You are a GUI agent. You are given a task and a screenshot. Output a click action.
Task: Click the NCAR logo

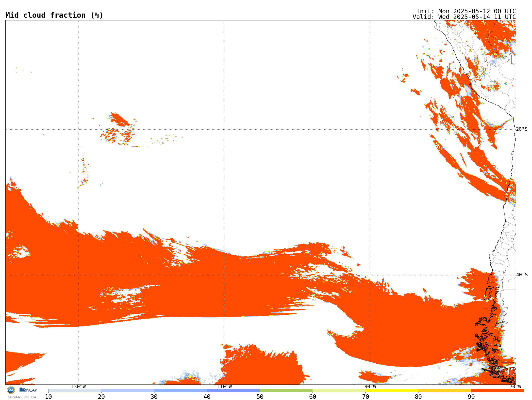tap(28, 390)
